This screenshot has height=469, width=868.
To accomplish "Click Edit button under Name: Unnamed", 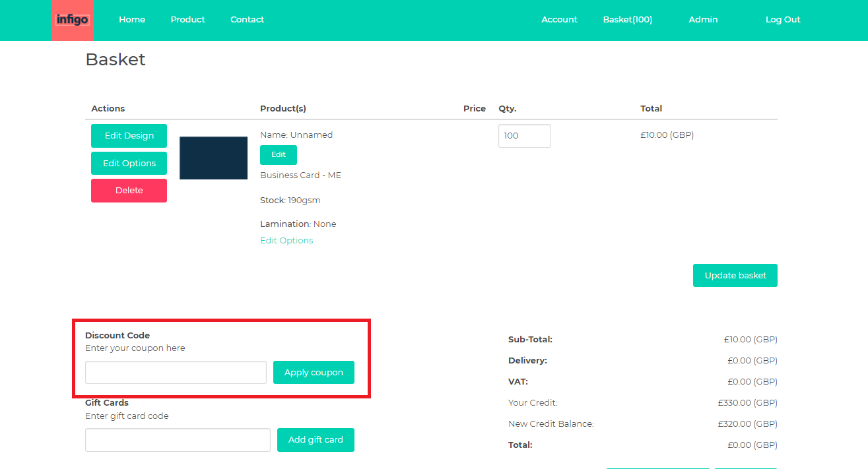I will pos(278,155).
